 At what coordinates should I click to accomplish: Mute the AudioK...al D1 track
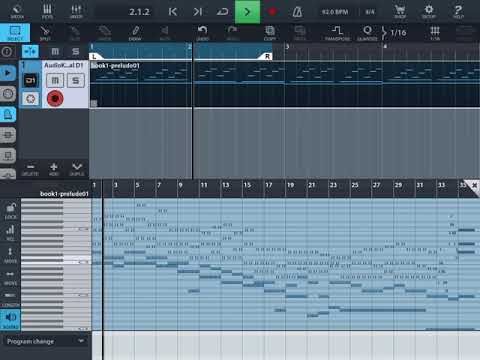point(55,80)
